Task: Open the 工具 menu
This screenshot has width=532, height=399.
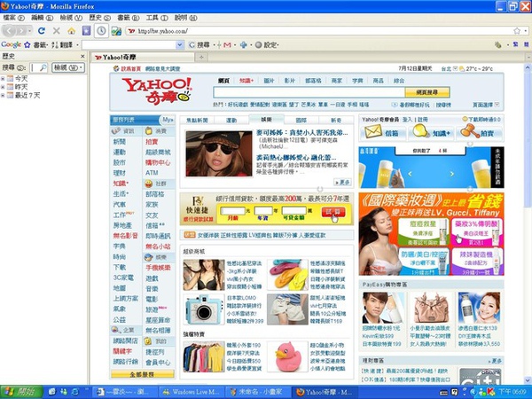Action: coord(157,18)
